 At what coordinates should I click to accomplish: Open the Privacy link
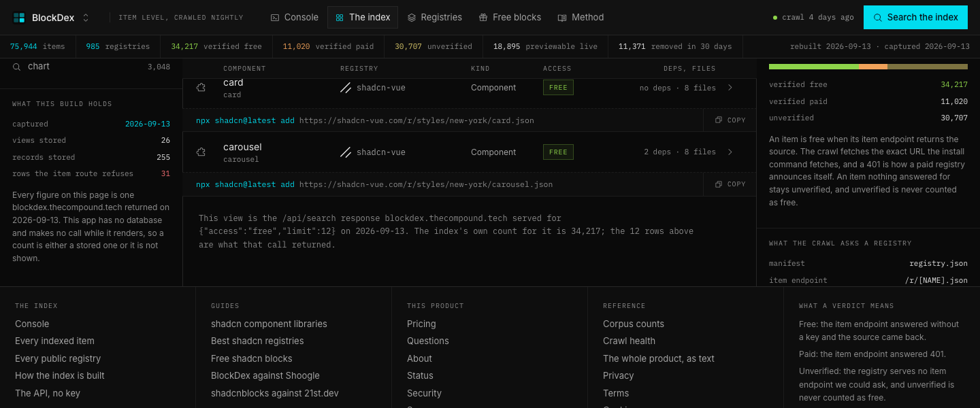pos(618,376)
